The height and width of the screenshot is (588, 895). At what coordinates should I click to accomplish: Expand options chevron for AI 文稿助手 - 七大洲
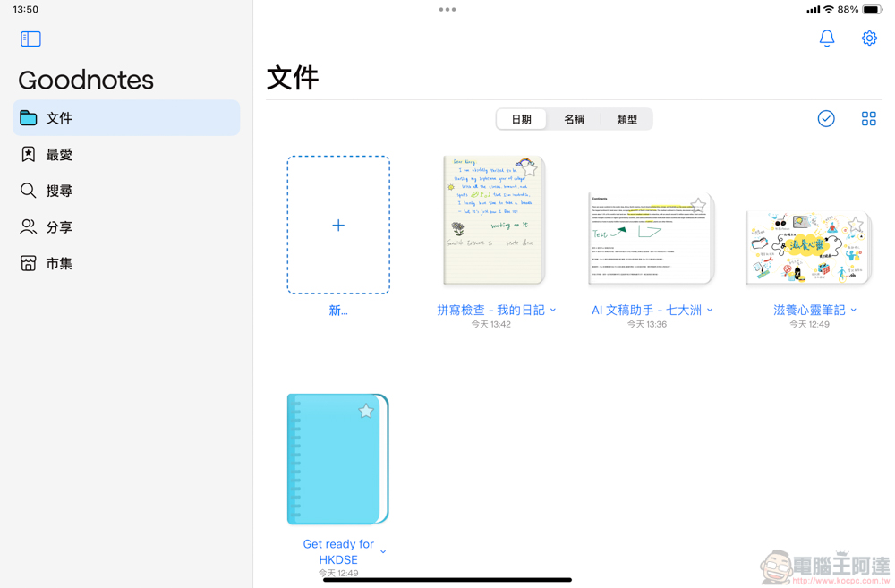710,310
